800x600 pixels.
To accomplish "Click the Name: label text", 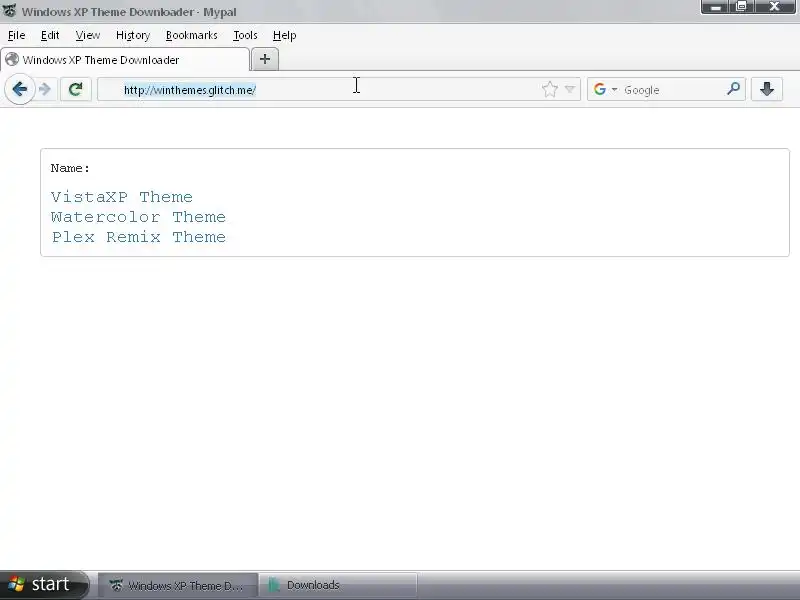I will (x=70, y=168).
